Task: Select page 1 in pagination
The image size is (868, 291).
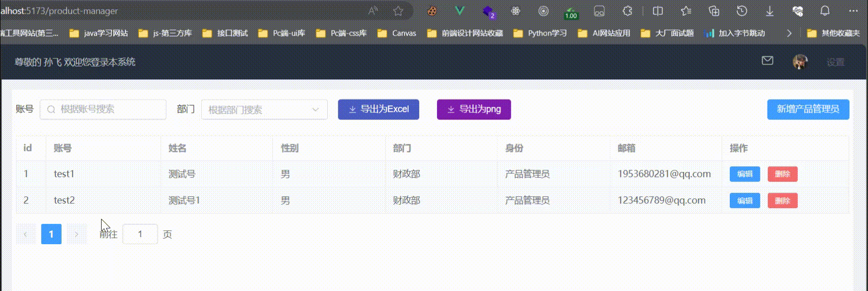Action: coord(51,234)
